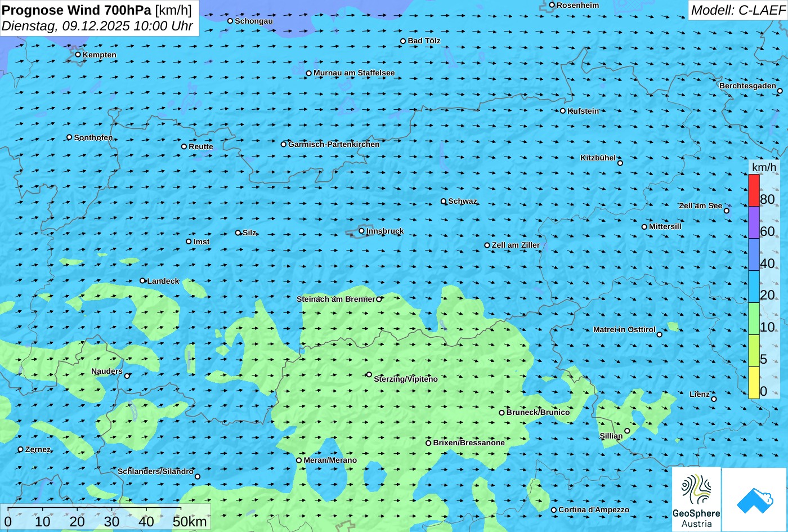The image size is (788, 532).
Task: Click the Imst location marker
Action: pos(189,242)
